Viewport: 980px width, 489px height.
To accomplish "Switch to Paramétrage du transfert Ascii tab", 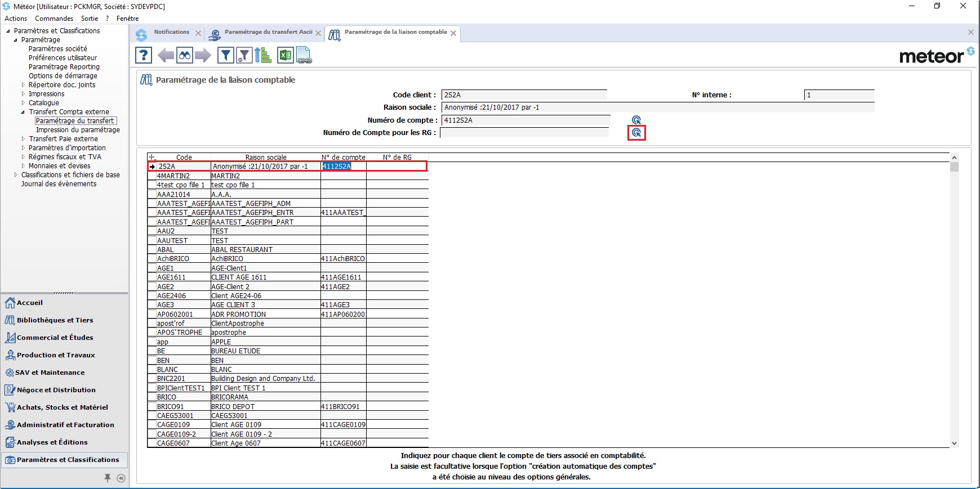I will [268, 32].
